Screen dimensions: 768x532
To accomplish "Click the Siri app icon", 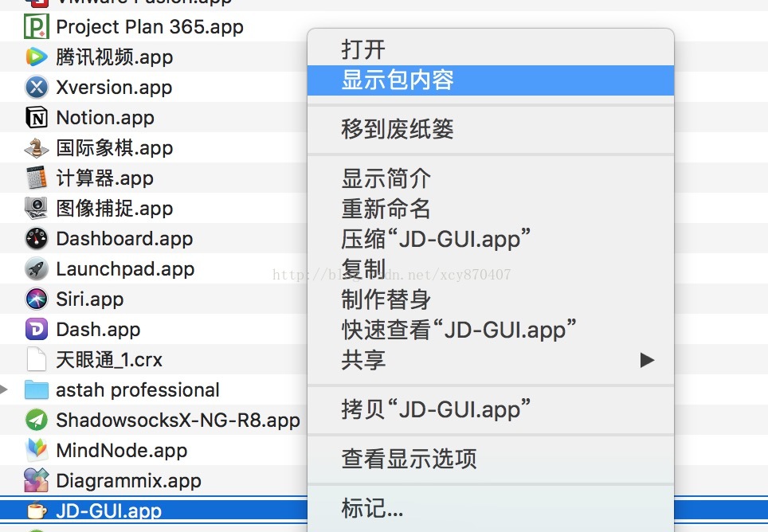I will click(x=36, y=299).
